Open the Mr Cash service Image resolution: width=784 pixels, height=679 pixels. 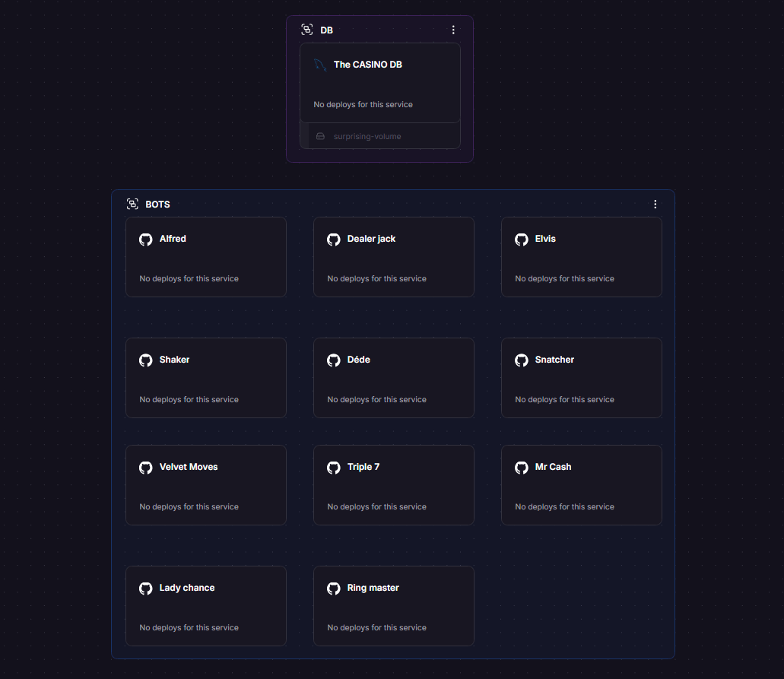tap(581, 485)
